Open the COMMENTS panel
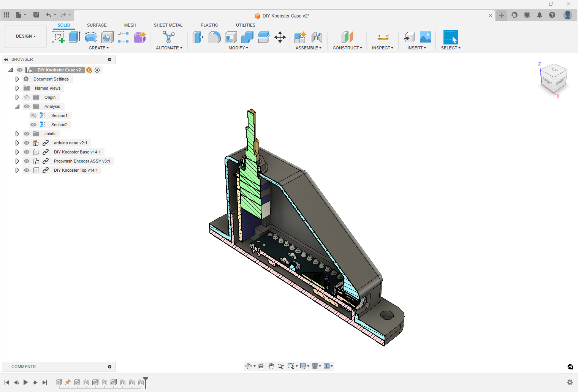 [23, 367]
